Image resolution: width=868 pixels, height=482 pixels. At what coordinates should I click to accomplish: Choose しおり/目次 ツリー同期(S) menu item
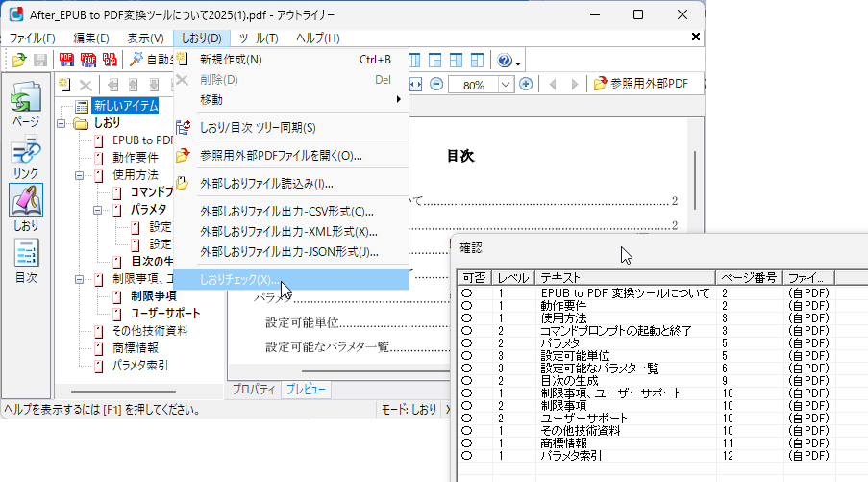291,127
